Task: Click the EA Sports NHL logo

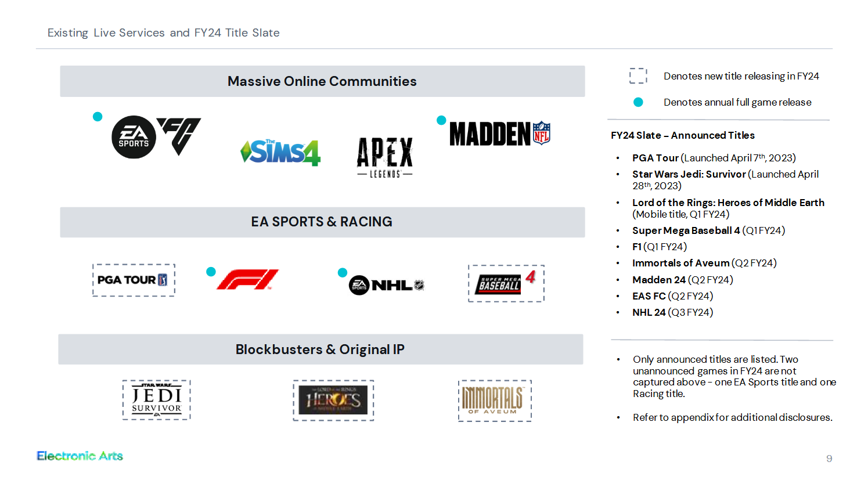Action: [x=387, y=285]
